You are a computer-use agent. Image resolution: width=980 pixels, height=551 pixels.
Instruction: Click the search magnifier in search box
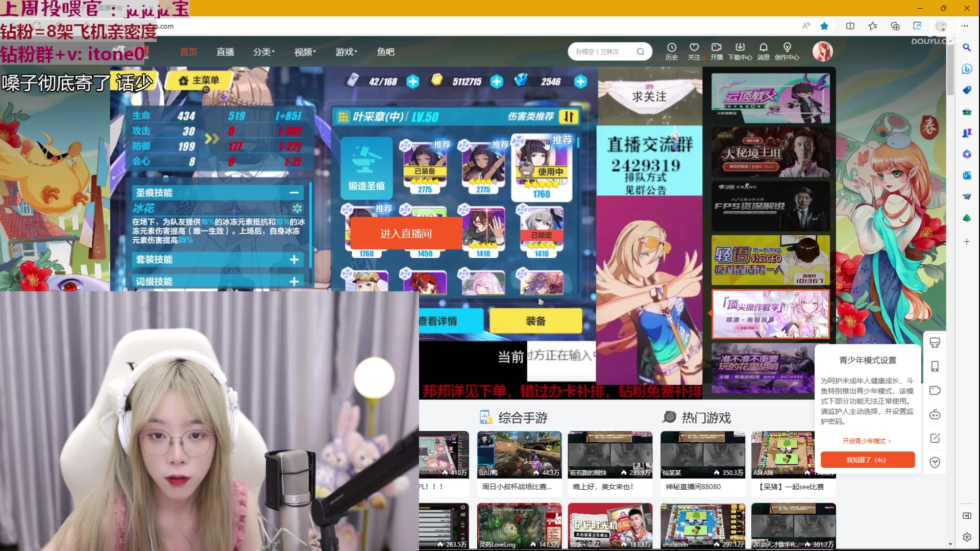[640, 52]
